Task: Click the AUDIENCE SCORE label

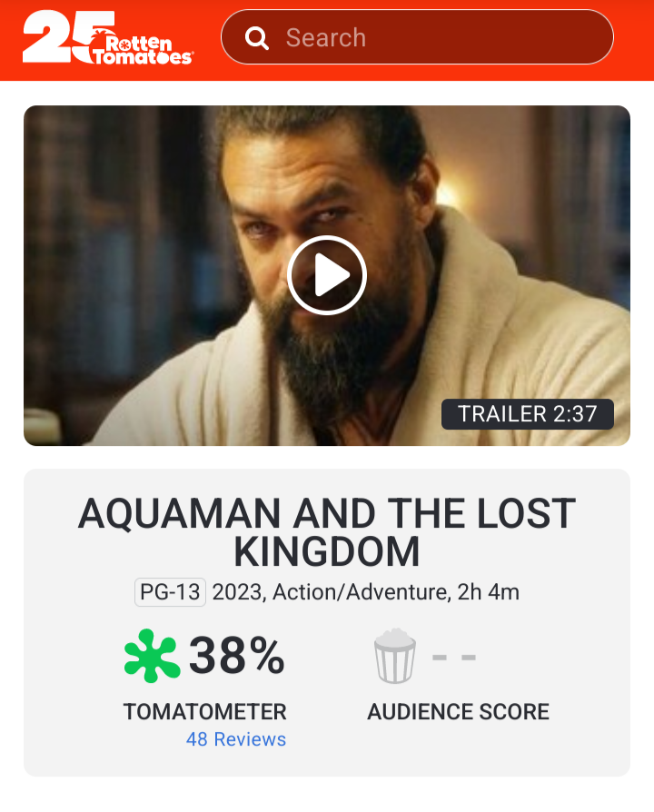Action: click(458, 711)
